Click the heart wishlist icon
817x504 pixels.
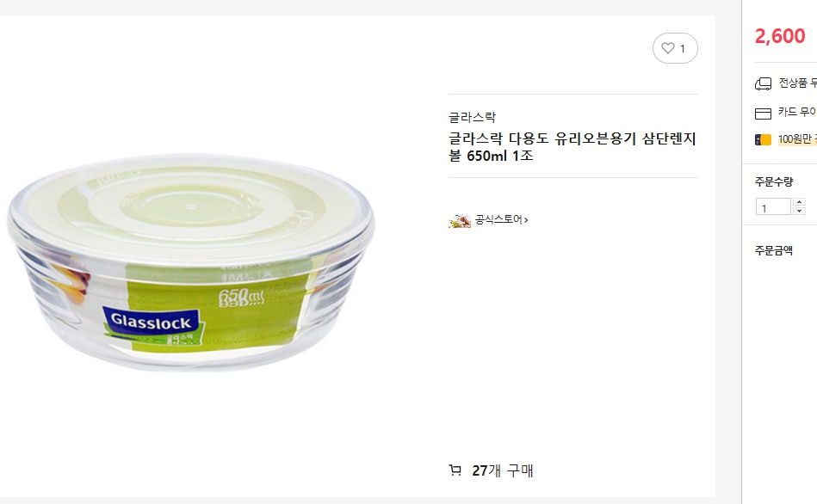(668, 48)
